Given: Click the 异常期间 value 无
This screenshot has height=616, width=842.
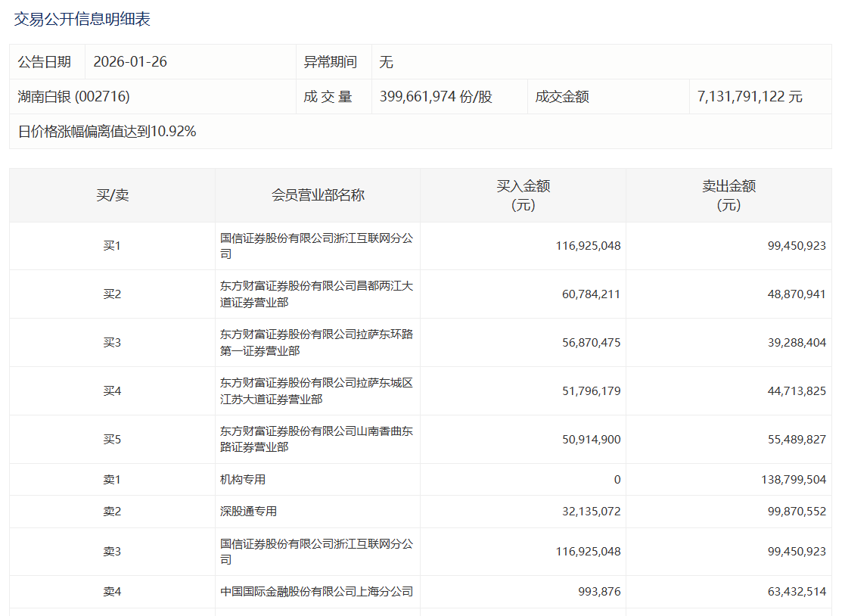Looking at the screenshot, I should pyautogui.click(x=386, y=62).
